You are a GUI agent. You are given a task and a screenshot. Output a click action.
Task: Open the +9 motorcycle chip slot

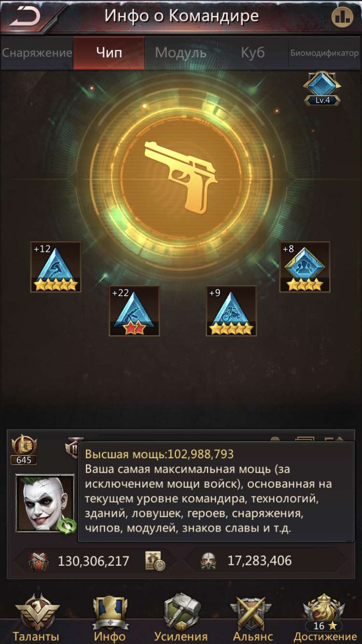231,311
